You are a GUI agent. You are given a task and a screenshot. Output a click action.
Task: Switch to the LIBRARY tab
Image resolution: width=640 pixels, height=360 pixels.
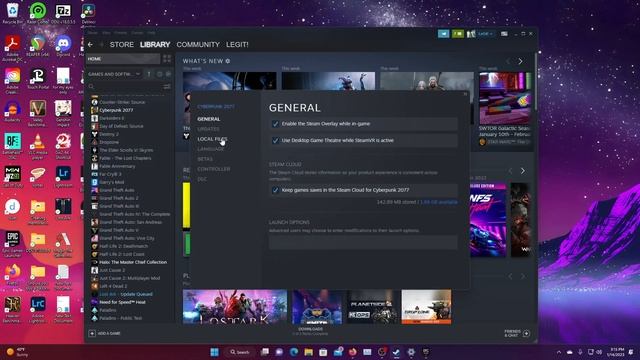pos(155,44)
